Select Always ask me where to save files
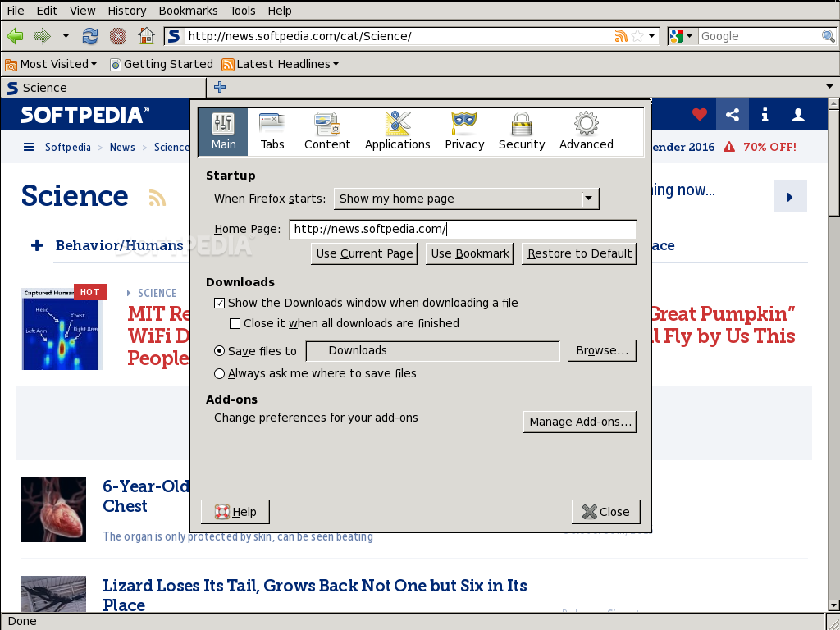 [x=219, y=373]
